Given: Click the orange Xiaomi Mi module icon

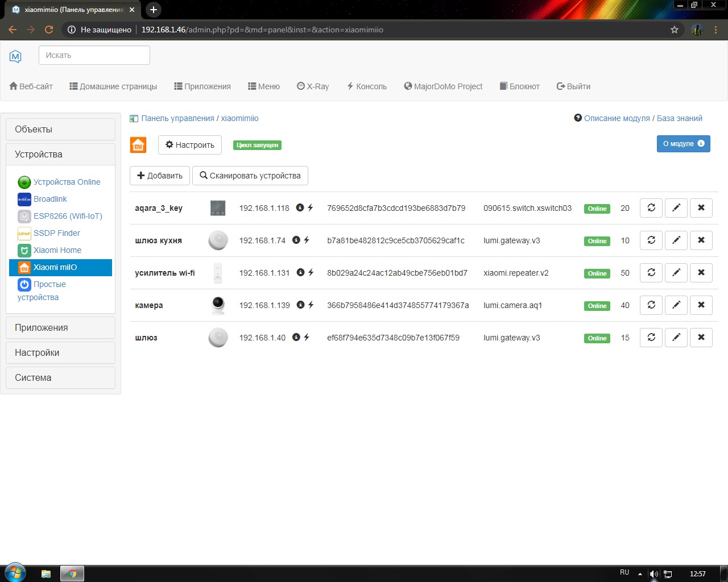Looking at the screenshot, I should [x=138, y=145].
